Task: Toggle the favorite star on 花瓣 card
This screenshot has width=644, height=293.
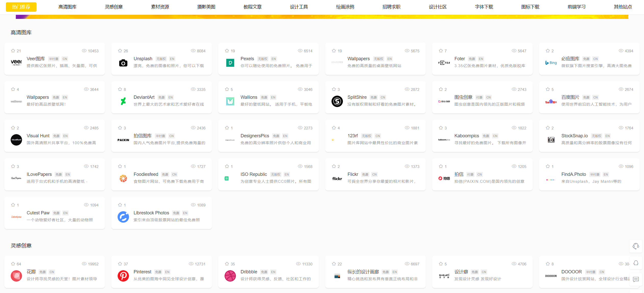Action: coord(13,264)
